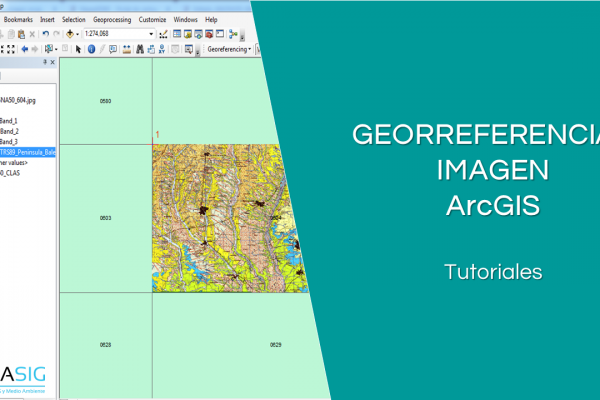The height and width of the screenshot is (400, 600).
Task: Click the Delete X icon
Action: 32,33
